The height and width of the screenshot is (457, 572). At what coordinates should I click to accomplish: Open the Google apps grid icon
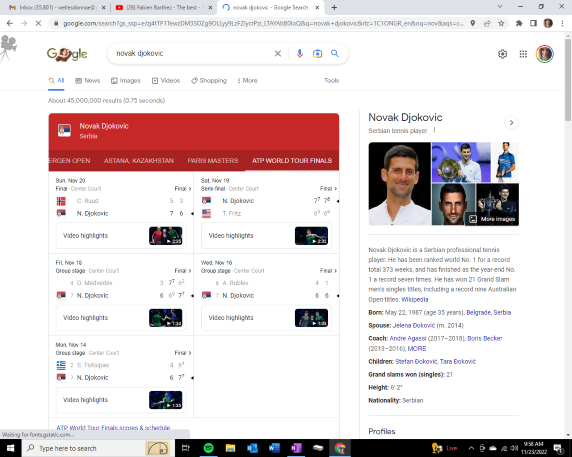(523, 54)
